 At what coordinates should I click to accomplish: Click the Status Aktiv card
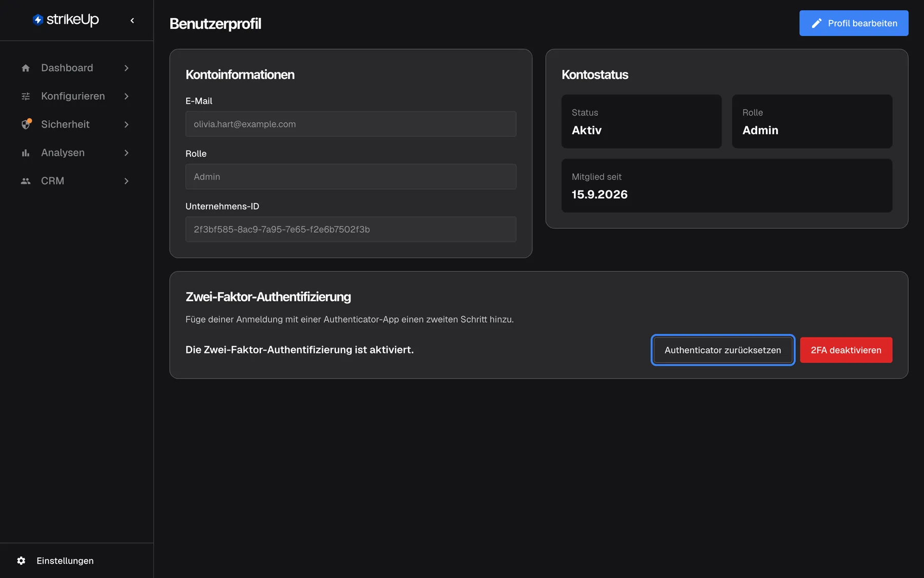(641, 121)
